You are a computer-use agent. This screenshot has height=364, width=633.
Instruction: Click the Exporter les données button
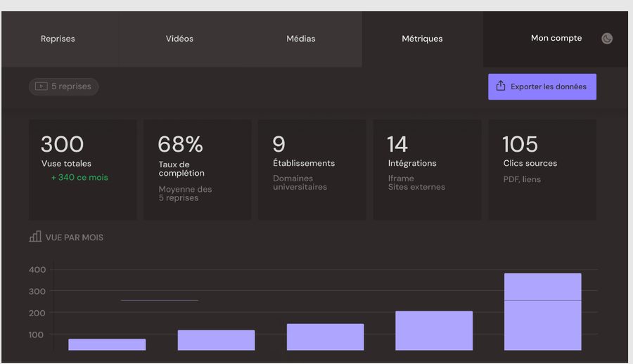(542, 86)
